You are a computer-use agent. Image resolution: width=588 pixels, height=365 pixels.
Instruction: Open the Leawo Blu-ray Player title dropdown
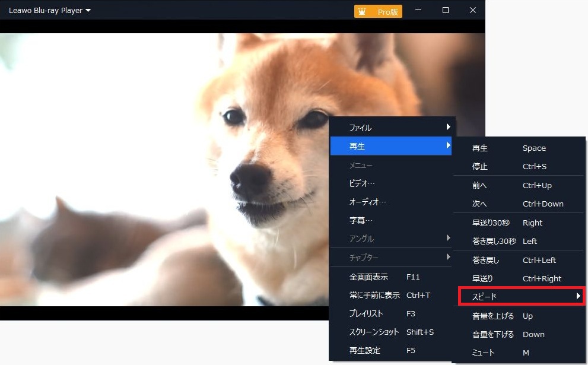(x=50, y=11)
